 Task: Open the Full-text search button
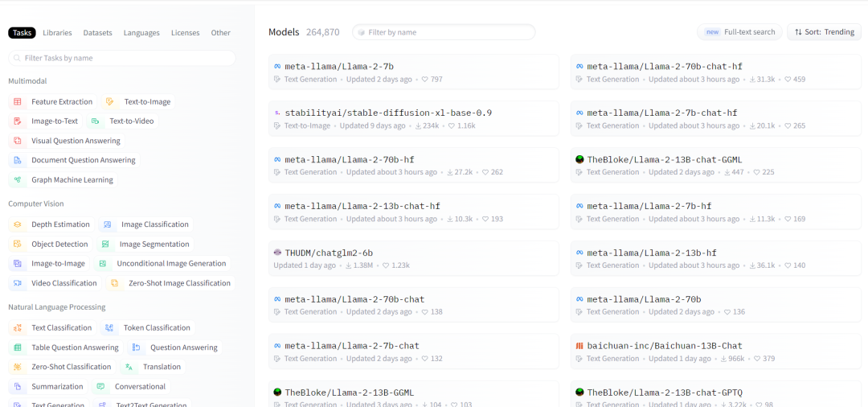coord(739,32)
